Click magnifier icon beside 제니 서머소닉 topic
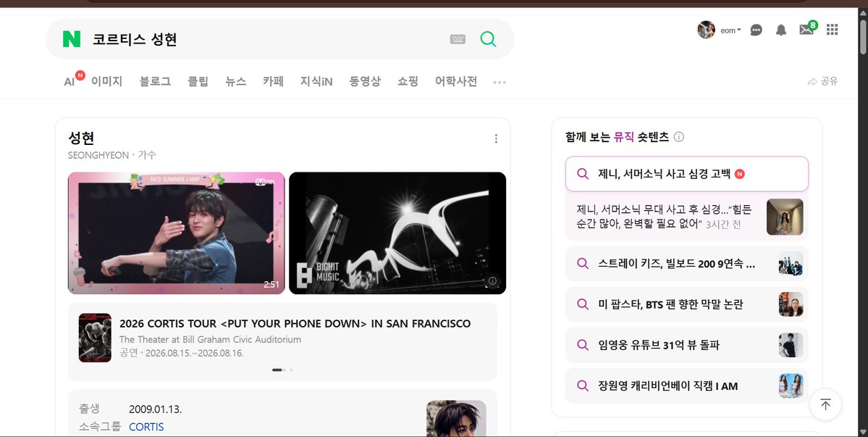The image size is (868, 437). click(582, 174)
